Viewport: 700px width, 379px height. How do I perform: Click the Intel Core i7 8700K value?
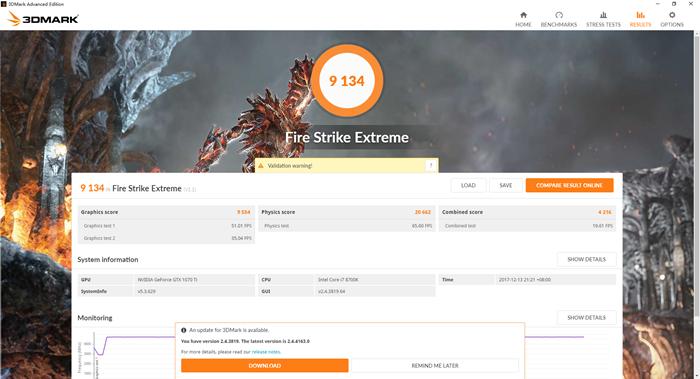[x=338, y=279]
